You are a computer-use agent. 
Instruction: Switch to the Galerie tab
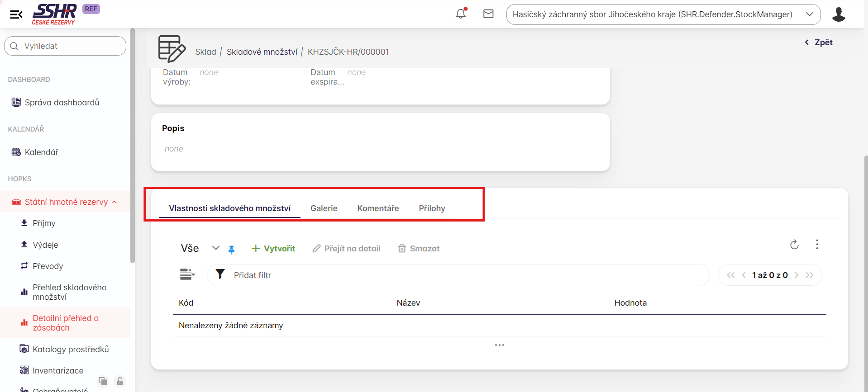pos(324,208)
